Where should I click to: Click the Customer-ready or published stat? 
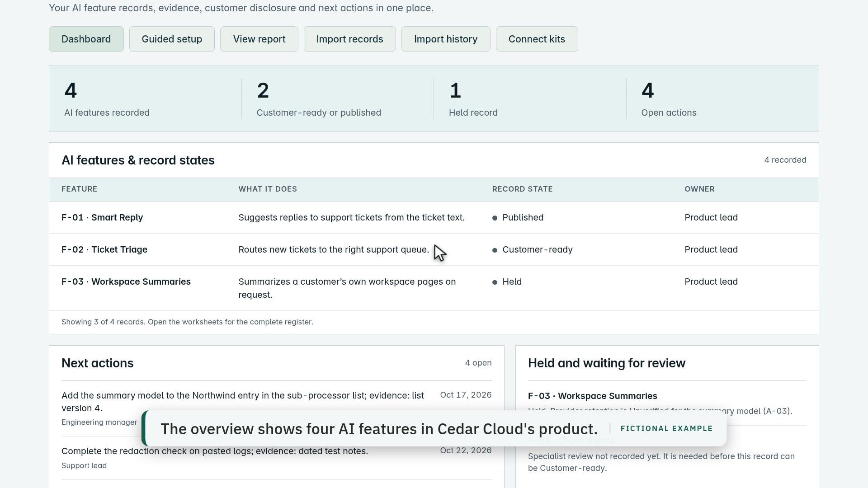pos(319,99)
